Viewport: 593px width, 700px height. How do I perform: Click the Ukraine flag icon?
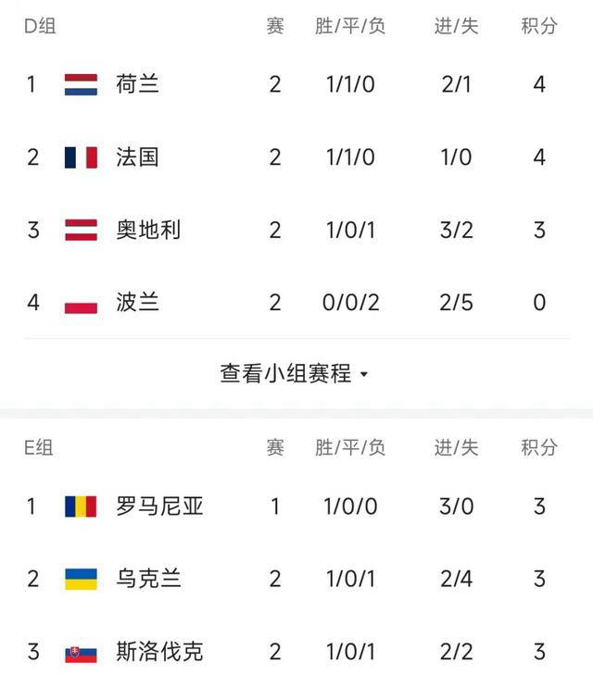[x=81, y=580]
